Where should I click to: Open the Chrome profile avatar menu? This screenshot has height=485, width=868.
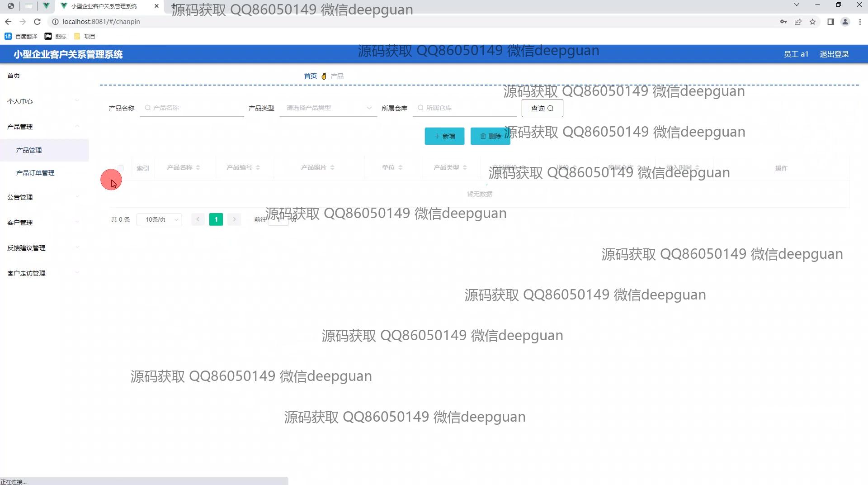pyautogui.click(x=845, y=22)
